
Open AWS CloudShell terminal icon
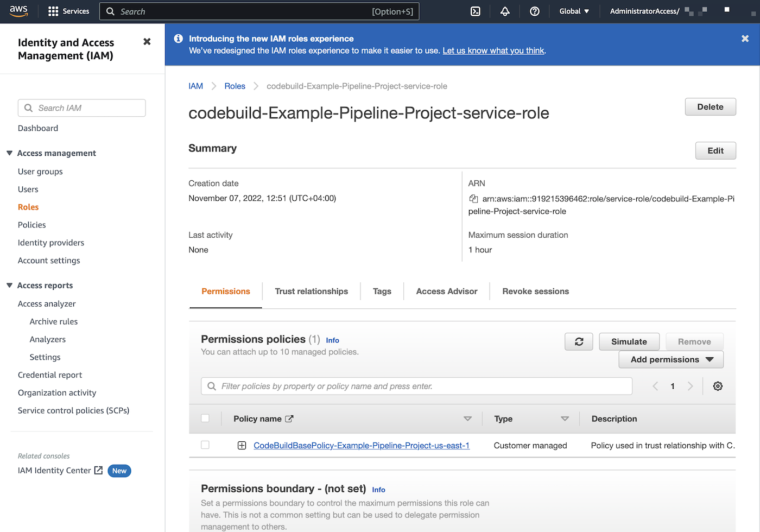[x=475, y=11]
